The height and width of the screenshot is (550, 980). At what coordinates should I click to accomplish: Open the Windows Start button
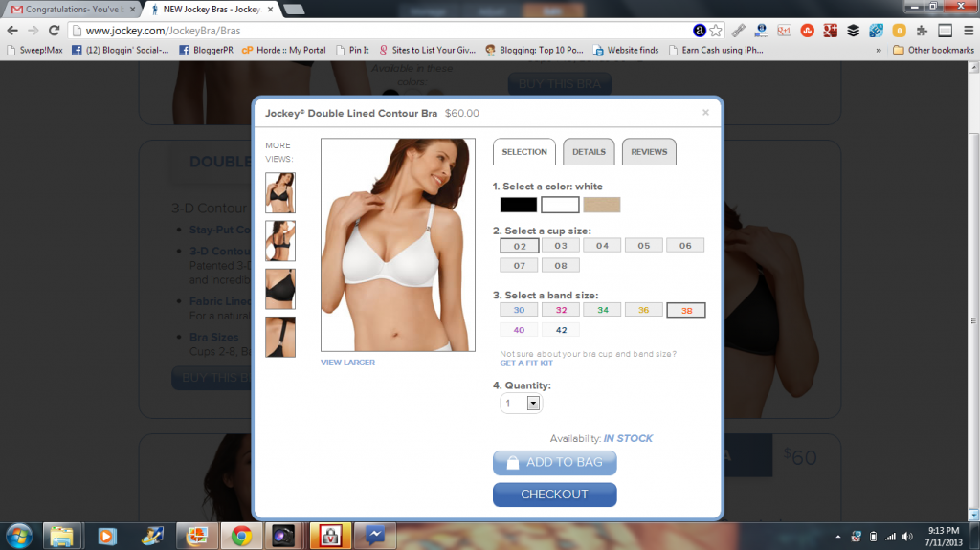click(19, 537)
